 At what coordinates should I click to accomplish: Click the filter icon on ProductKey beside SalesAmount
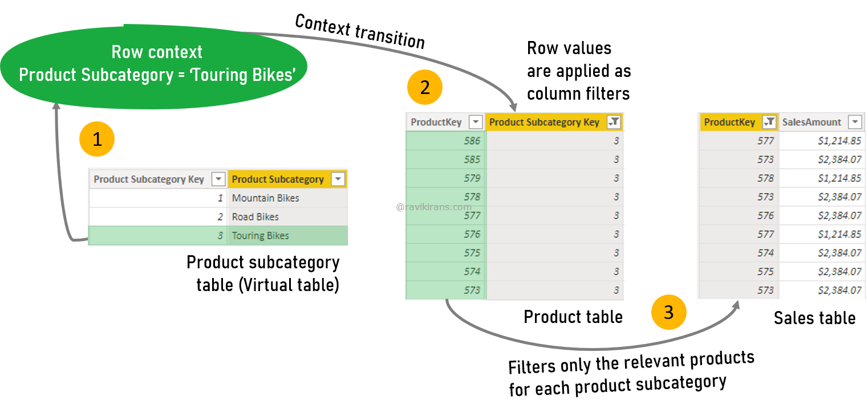click(x=769, y=122)
